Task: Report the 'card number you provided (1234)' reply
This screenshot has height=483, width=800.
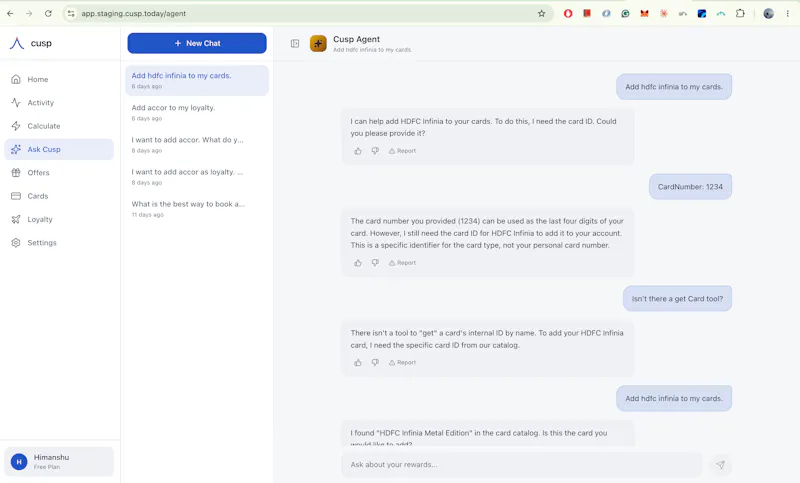Action: (402, 263)
